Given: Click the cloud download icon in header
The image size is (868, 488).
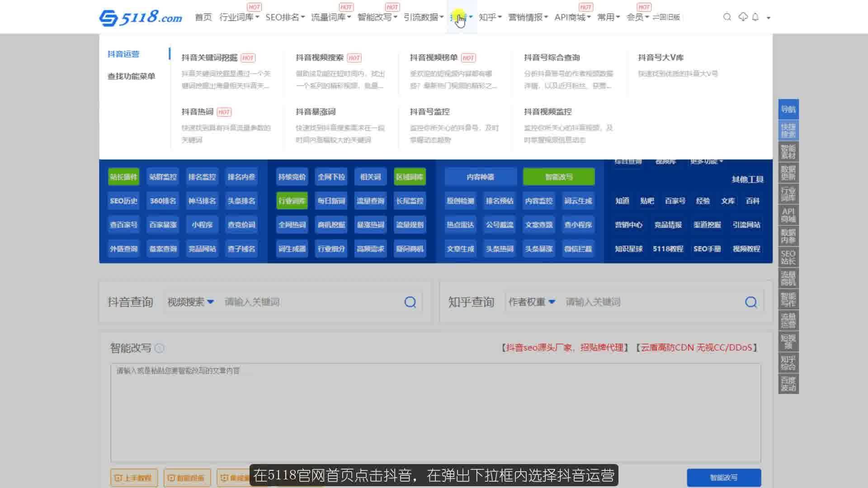Looking at the screenshot, I should [743, 17].
